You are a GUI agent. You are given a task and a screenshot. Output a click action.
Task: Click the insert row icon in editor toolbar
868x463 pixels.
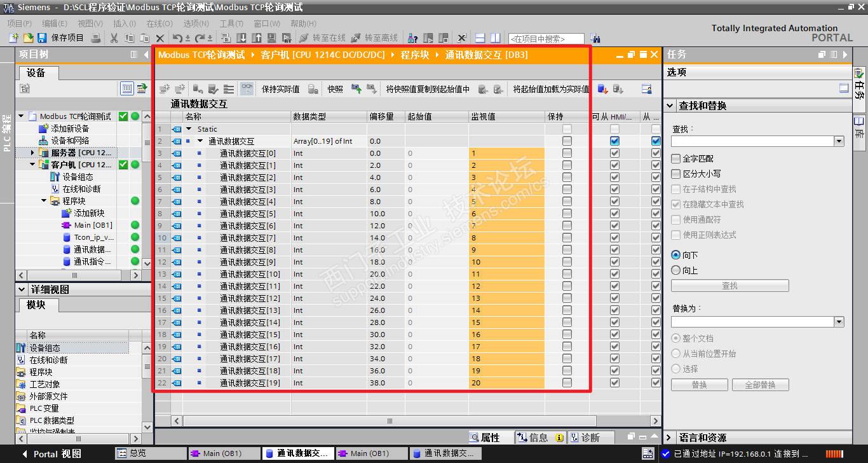165,89
